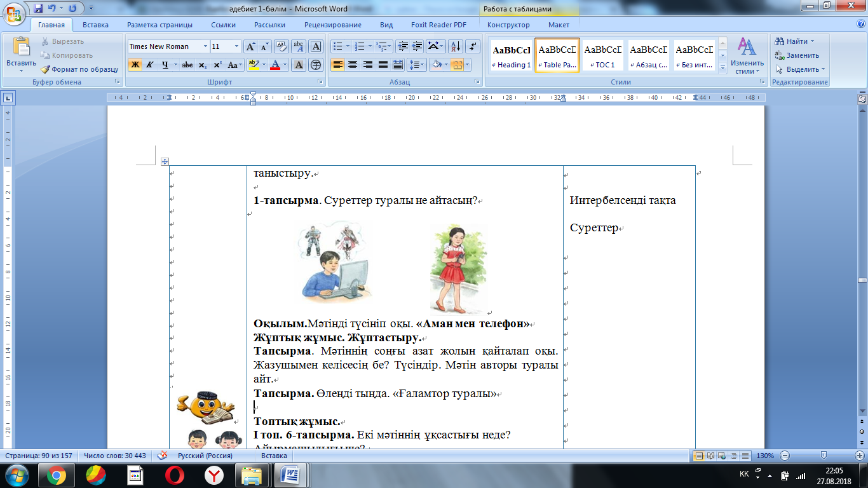The width and height of the screenshot is (868, 488).
Task: Toggle italic formatting (К)
Action: click(150, 65)
